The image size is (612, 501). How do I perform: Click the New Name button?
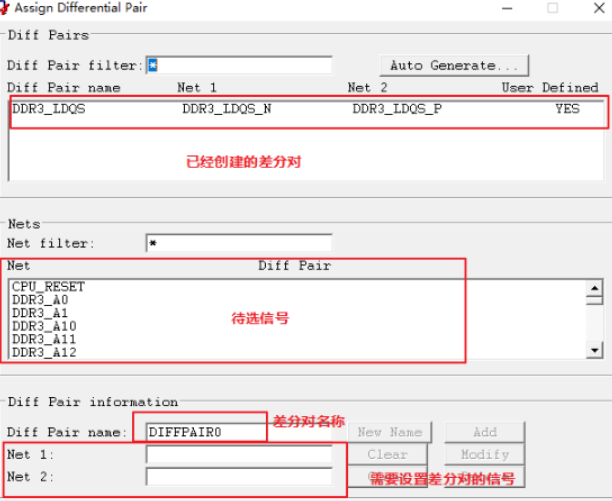tap(390, 432)
